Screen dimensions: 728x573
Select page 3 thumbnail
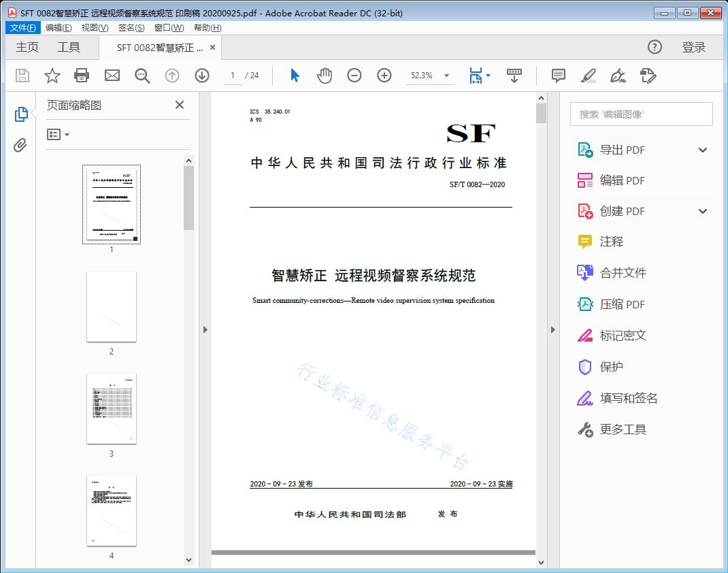coord(112,408)
